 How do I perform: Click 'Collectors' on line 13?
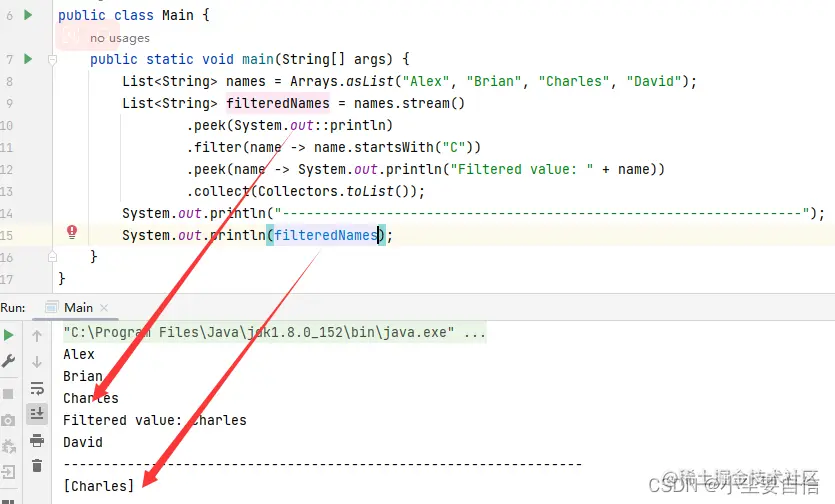point(298,191)
